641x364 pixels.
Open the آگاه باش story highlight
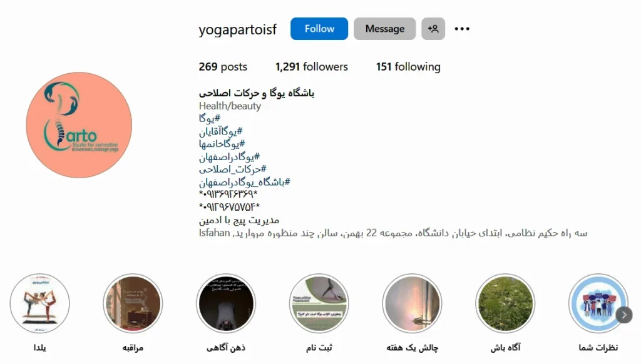[x=505, y=303]
